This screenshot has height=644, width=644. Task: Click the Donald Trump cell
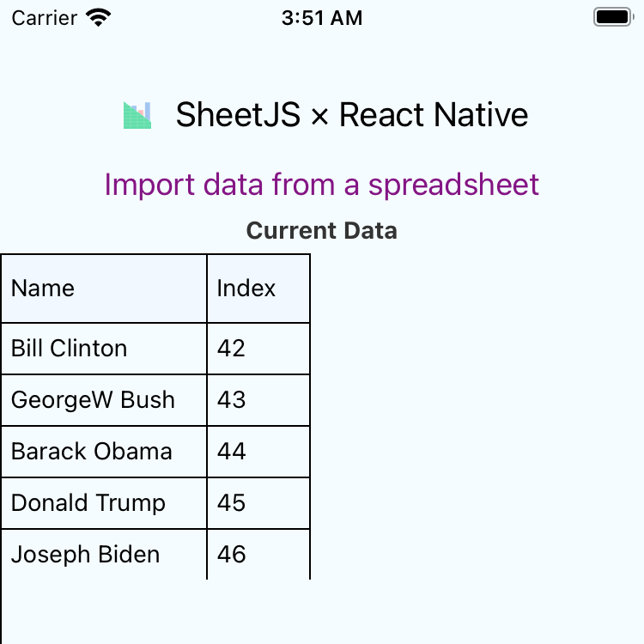tap(104, 503)
